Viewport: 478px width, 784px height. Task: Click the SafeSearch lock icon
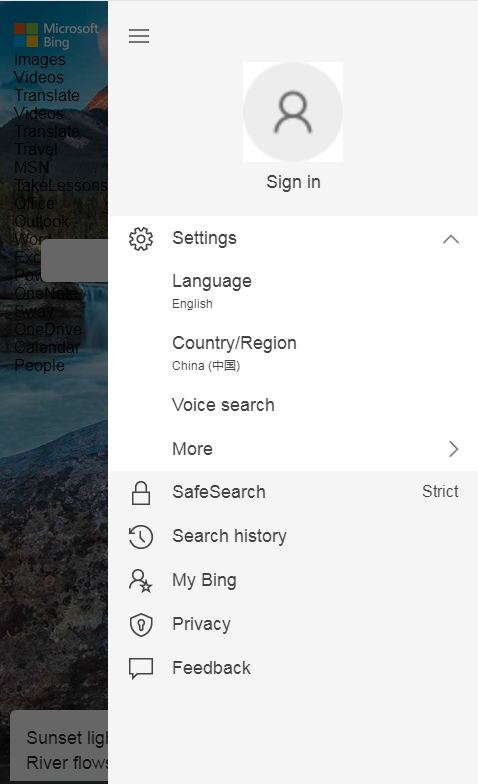(x=141, y=492)
